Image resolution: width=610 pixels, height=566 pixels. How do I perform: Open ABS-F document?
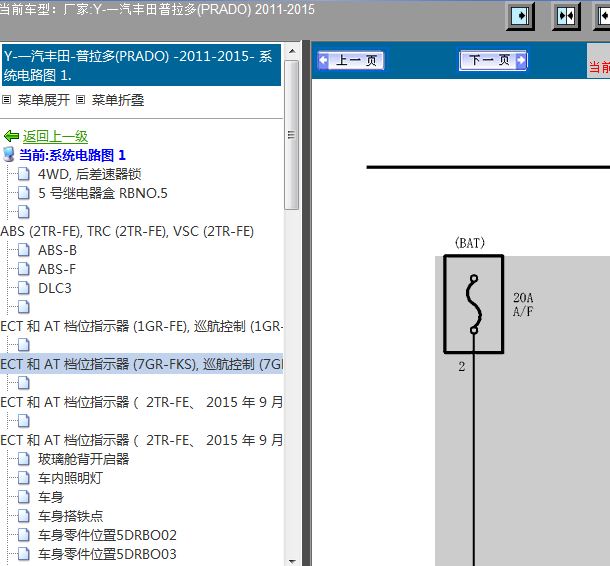click(57, 270)
